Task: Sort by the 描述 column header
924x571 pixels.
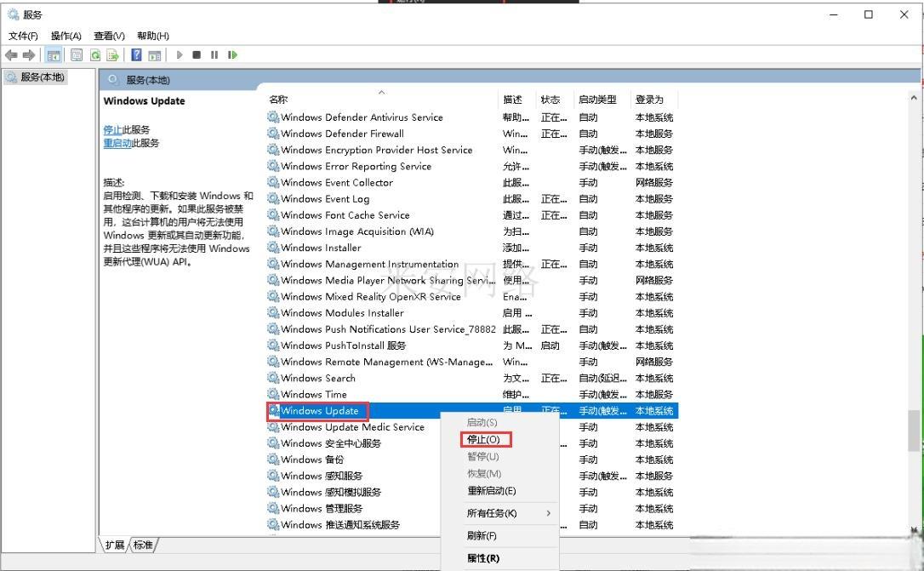Action: coord(516,100)
